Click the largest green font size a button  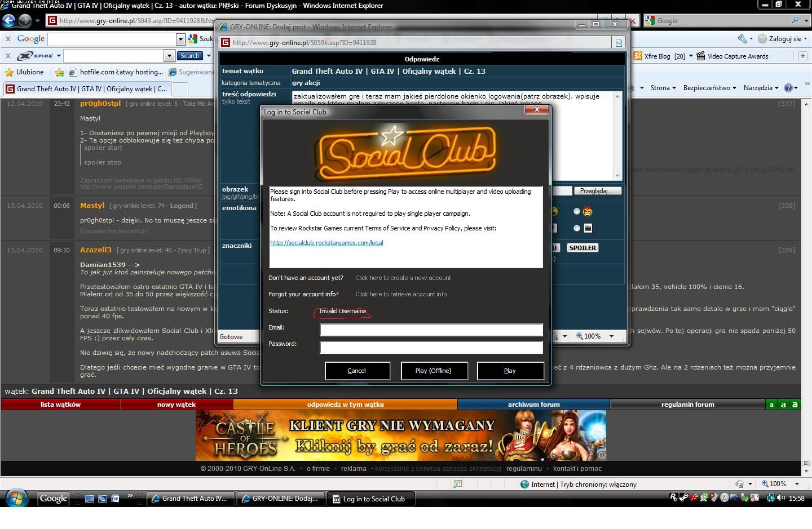click(x=795, y=404)
